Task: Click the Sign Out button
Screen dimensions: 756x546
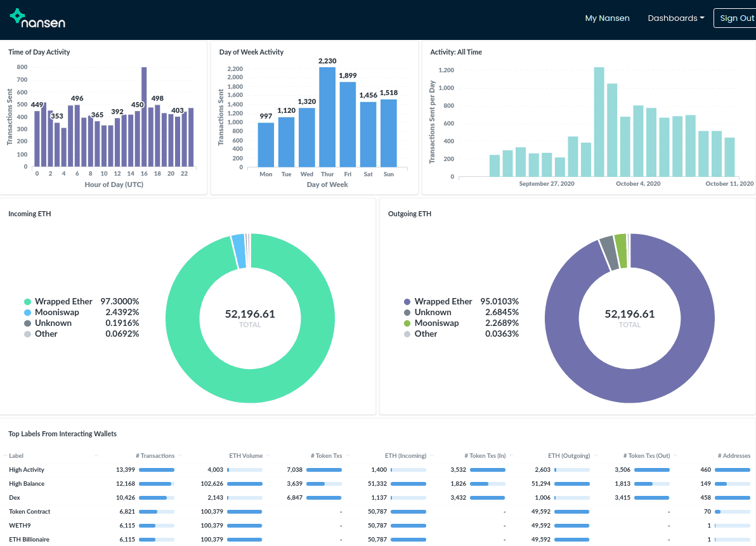Action: 739,18
